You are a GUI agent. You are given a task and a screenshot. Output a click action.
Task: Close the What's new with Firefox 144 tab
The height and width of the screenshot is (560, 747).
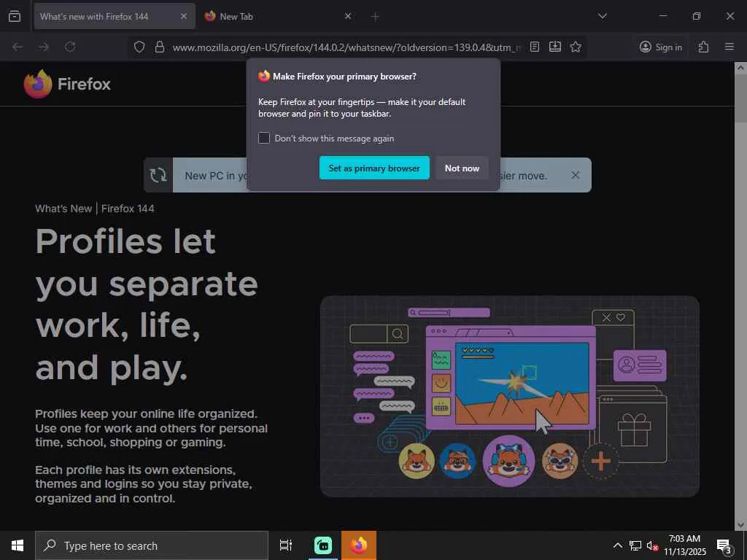pos(183,16)
